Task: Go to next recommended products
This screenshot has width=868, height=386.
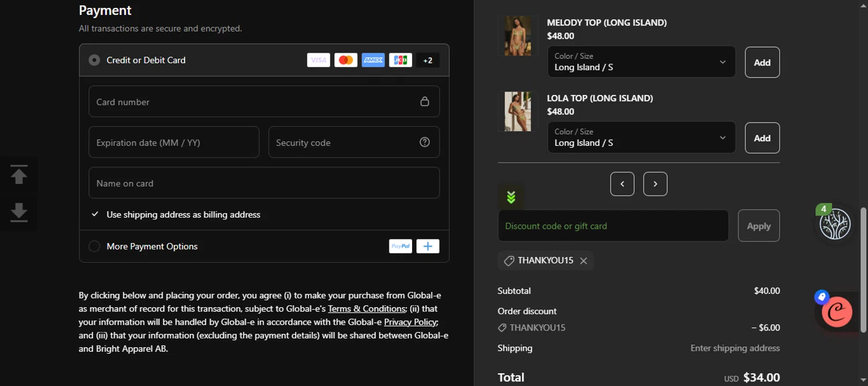Action: pos(655,184)
